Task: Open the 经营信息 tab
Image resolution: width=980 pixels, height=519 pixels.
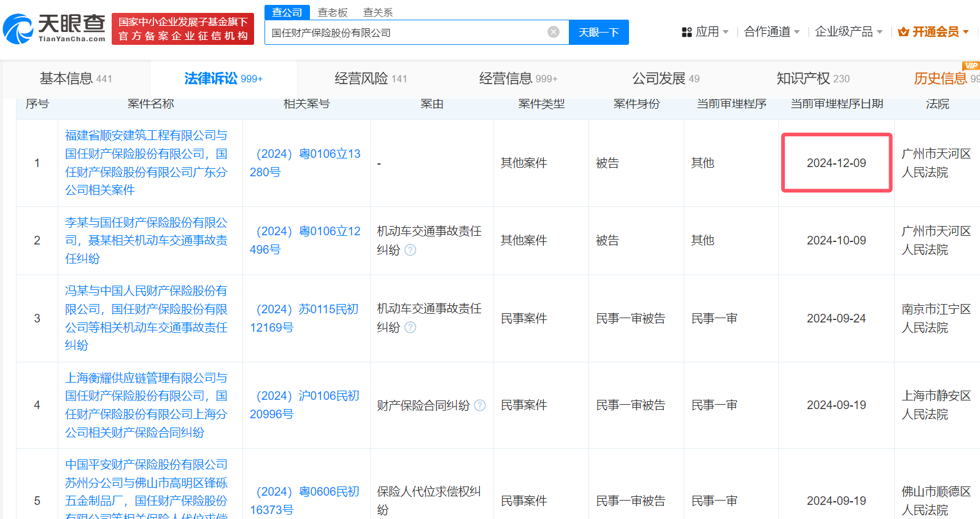Action: tap(518, 79)
